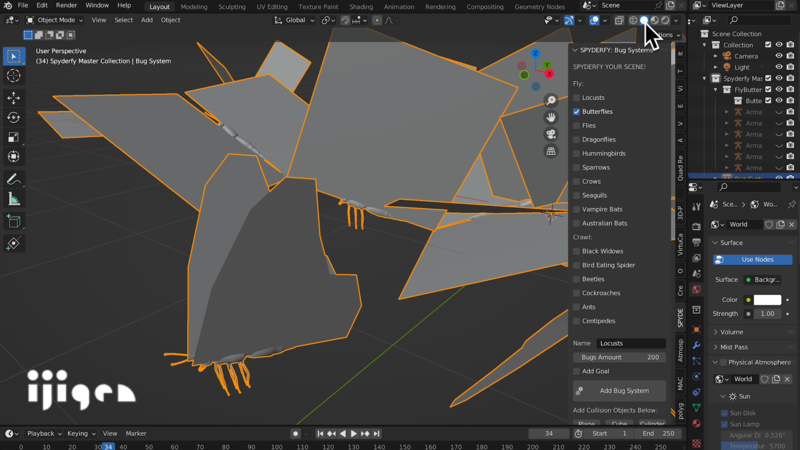This screenshot has height=450, width=800.
Task: Switch to the Modeling workspace tab
Action: coord(194,7)
